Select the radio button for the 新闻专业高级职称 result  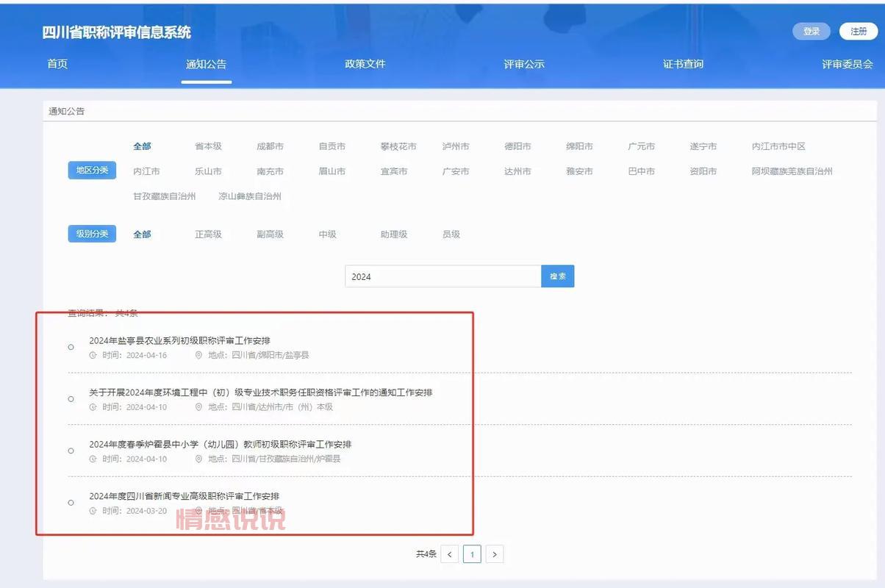click(x=71, y=502)
